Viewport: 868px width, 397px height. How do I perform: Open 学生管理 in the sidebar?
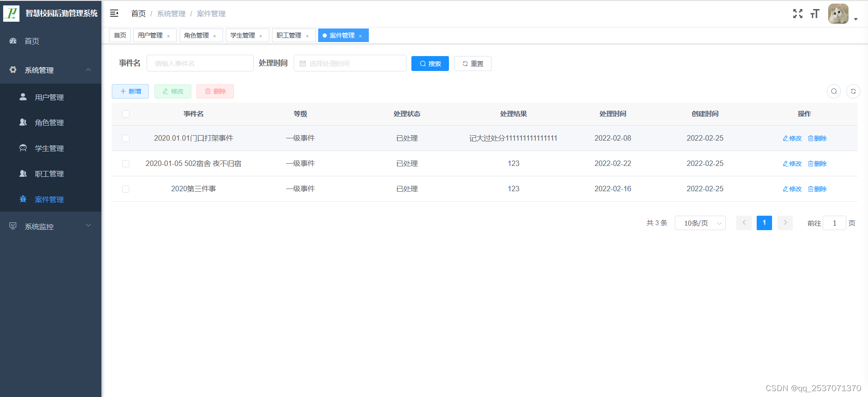[51, 148]
